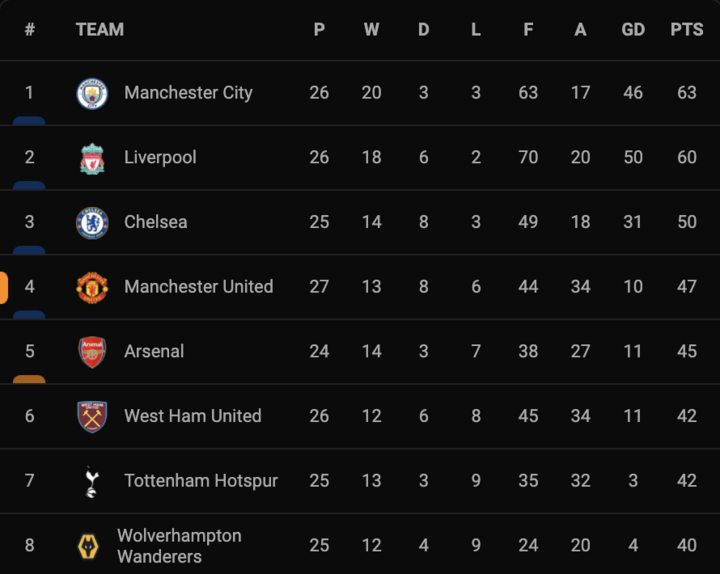Sort by the W wins column header
Image resolution: width=720 pixels, height=574 pixels.
click(371, 30)
